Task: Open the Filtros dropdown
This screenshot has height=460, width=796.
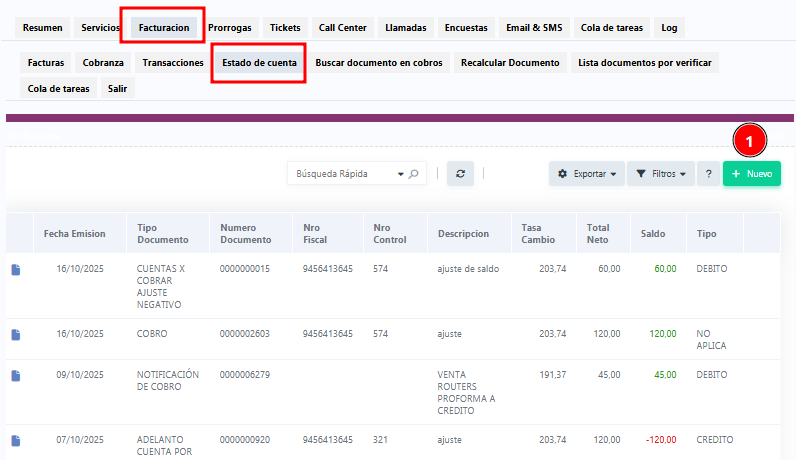Action: point(660,173)
